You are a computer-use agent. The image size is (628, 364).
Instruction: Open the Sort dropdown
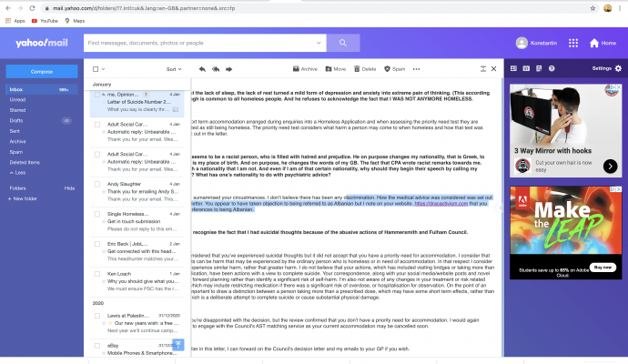click(x=174, y=68)
